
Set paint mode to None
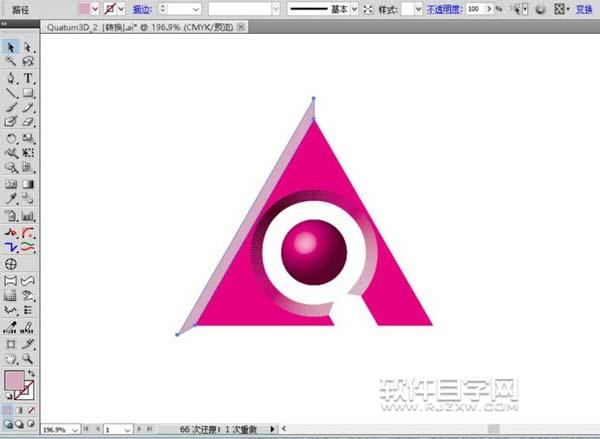31,411
